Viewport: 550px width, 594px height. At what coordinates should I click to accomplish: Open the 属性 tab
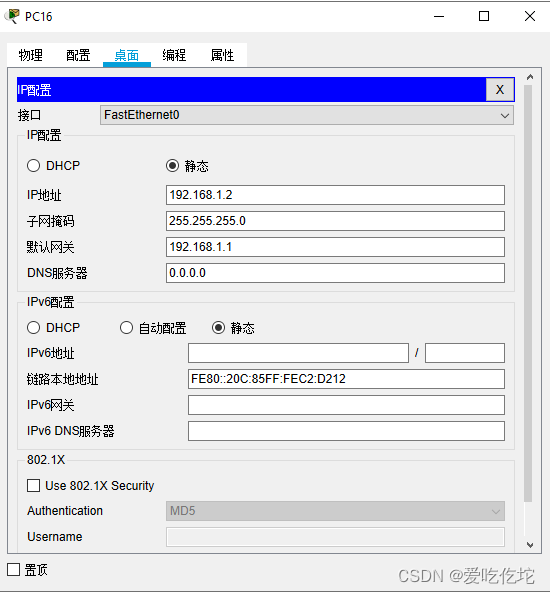(222, 55)
